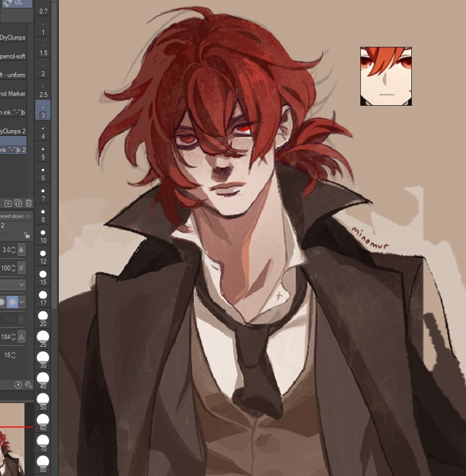The height and width of the screenshot is (476, 466).
Task: Switch to brush size preset 70
Action: [43, 444]
